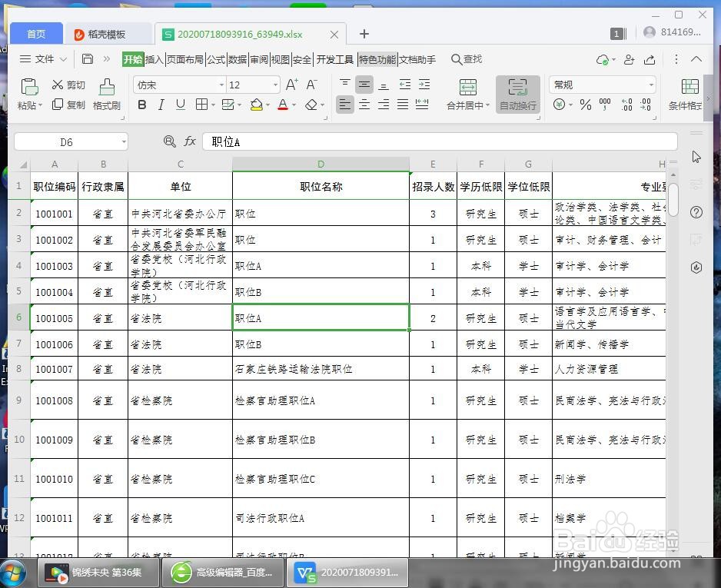Toggle the increase font size A+ button

[x=290, y=84]
